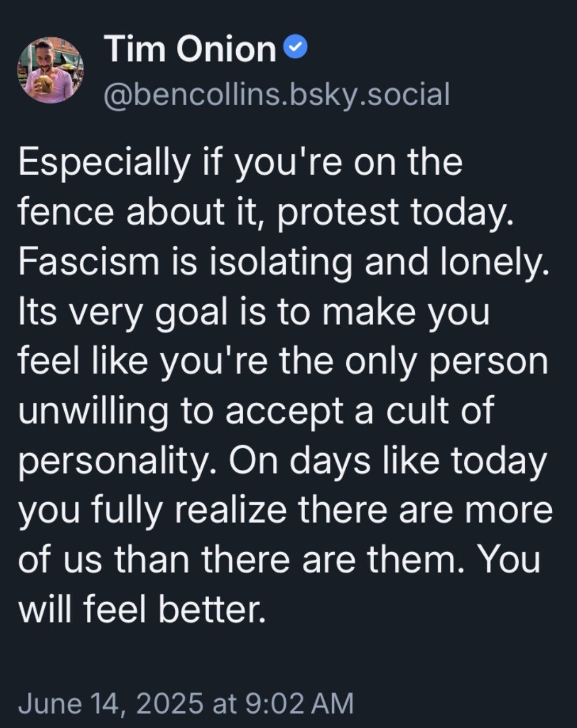Open the display name Tim Onion

point(190,49)
